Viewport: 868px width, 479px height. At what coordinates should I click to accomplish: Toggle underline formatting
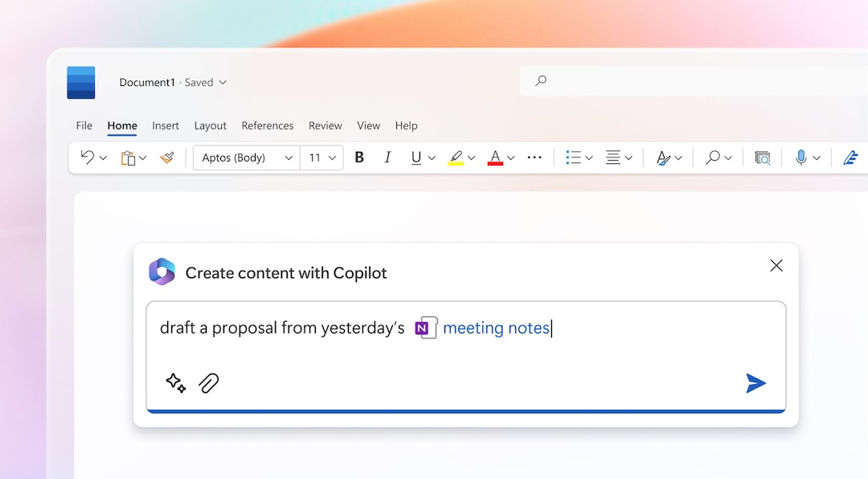(x=416, y=157)
